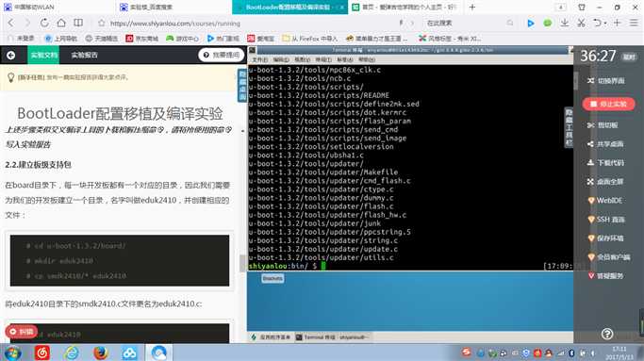The width and height of the screenshot is (644, 361).
Task: Open the 上网导航 bookmark
Action: [60, 39]
